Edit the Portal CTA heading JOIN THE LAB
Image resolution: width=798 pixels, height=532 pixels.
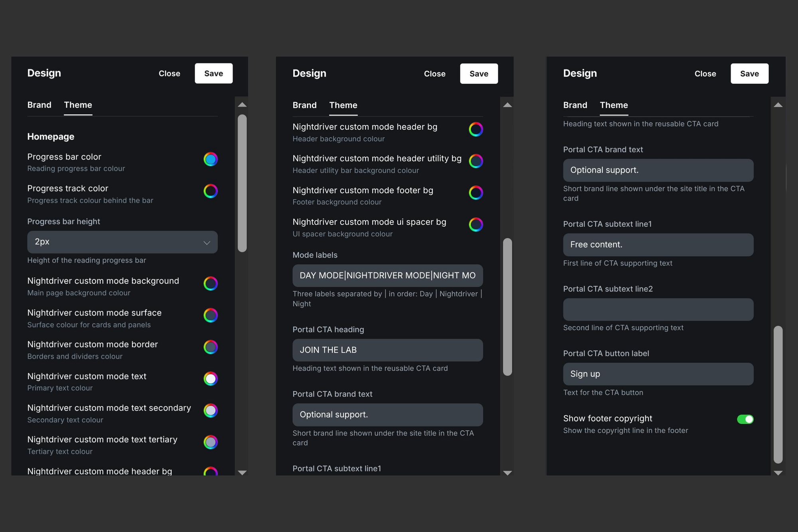click(x=387, y=350)
